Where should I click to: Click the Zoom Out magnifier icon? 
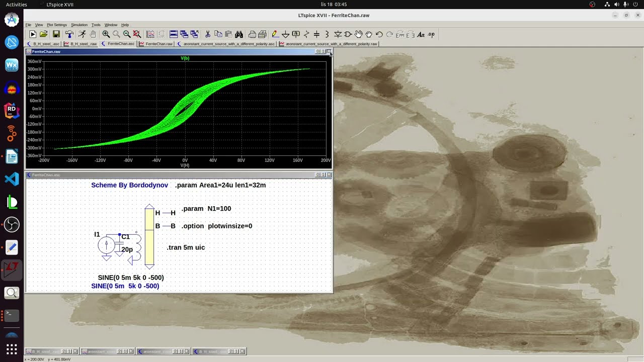tap(127, 34)
